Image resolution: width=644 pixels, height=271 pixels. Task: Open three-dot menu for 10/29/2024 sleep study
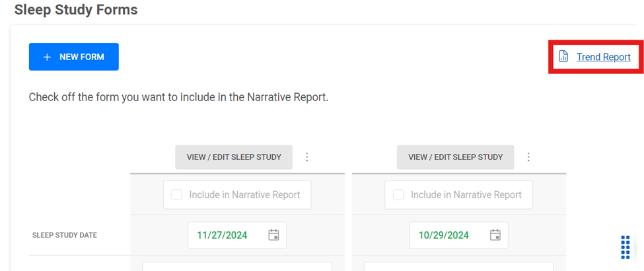(528, 157)
